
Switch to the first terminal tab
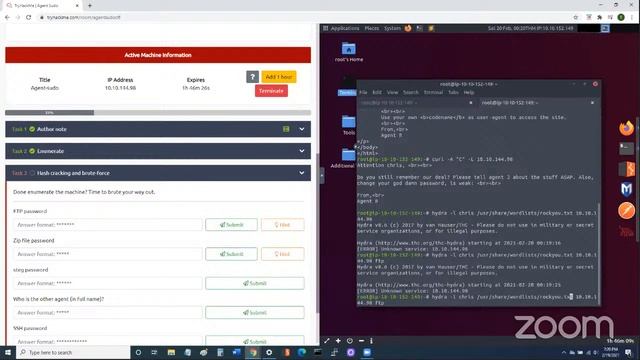[416, 103]
